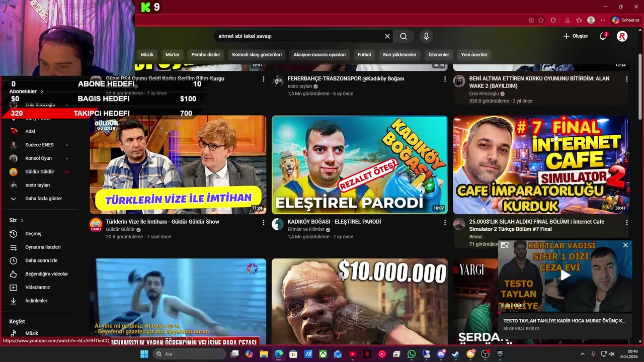Select the Son yüklenenler chip
The image size is (644, 362).
coord(399,55)
